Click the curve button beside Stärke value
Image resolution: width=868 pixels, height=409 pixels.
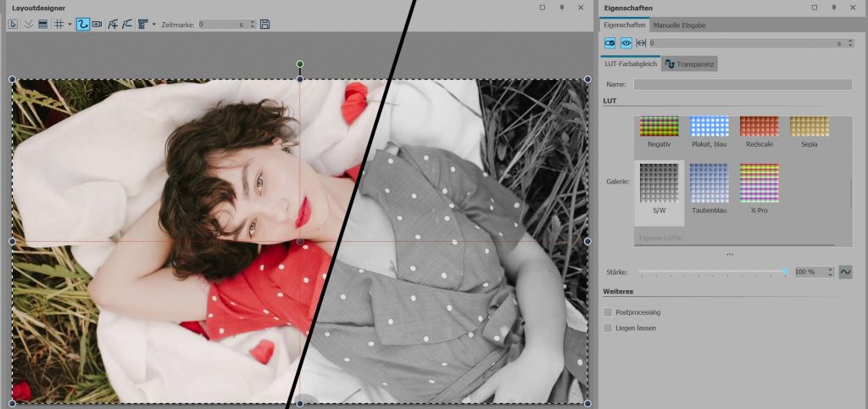tap(845, 272)
